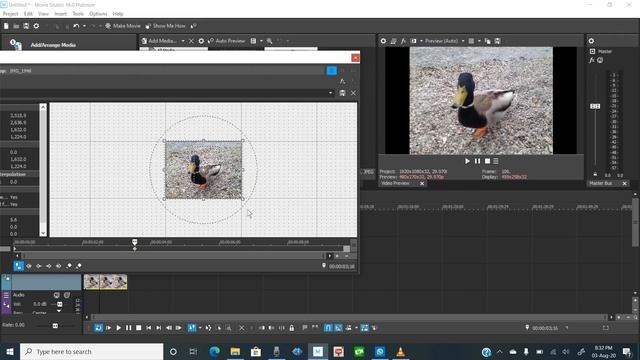
Task: Click Play from Start in transport bar
Action: (109, 328)
